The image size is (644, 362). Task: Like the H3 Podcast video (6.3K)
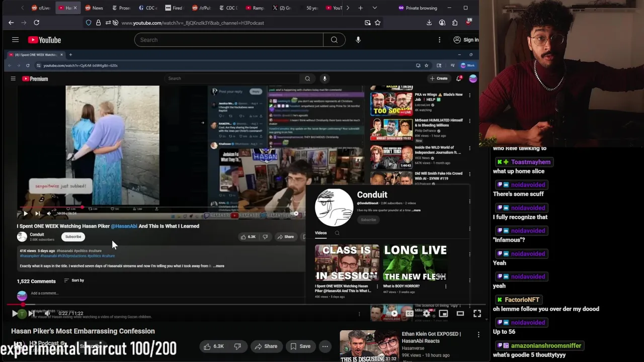214,346
